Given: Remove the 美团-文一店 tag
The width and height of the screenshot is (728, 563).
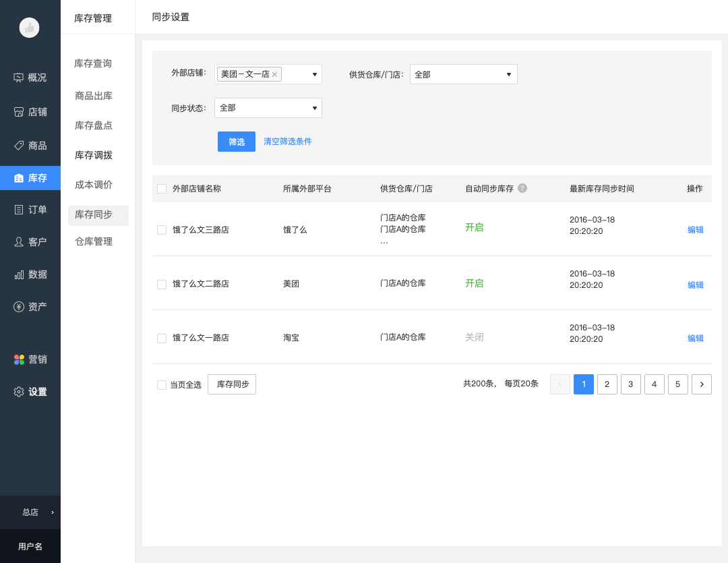Looking at the screenshot, I should [x=274, y=74].
